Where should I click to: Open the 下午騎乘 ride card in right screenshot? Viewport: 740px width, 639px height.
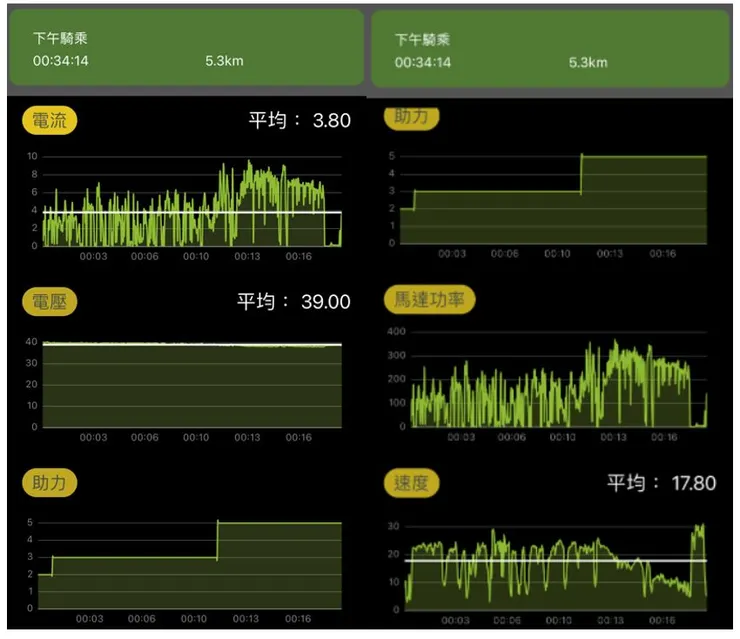550,49
